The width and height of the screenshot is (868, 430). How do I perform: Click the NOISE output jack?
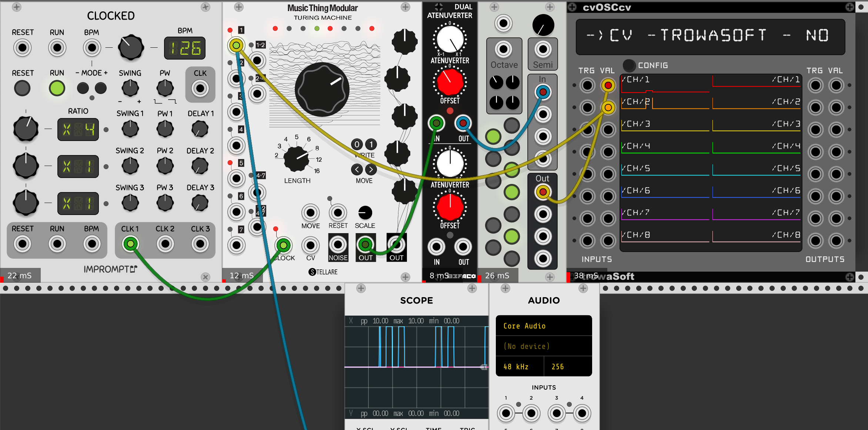tap(338, 244)
